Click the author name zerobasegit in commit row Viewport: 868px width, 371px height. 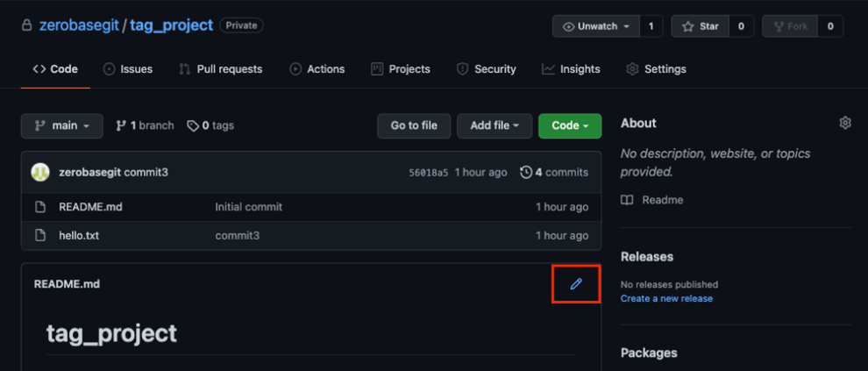(x=89, y=172)
